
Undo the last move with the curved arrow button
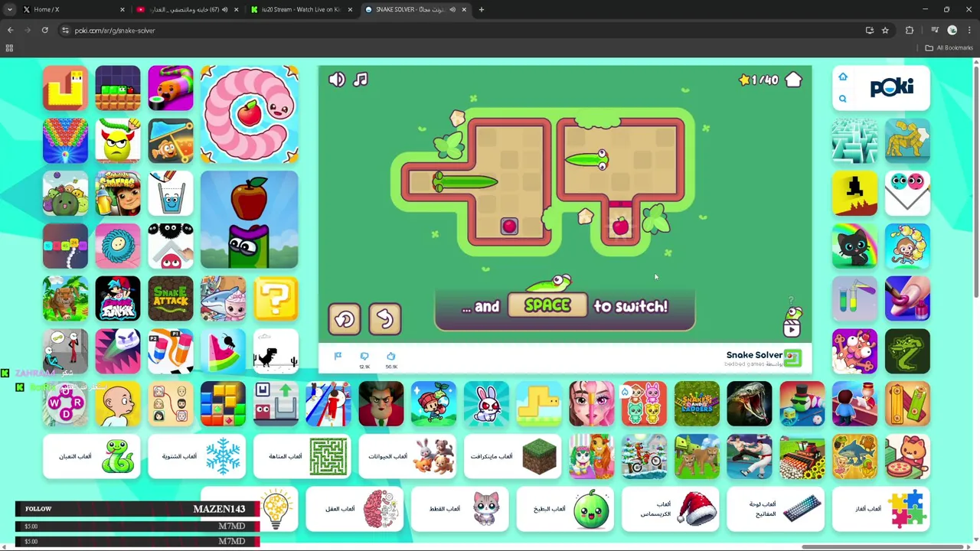pos(385,319)
